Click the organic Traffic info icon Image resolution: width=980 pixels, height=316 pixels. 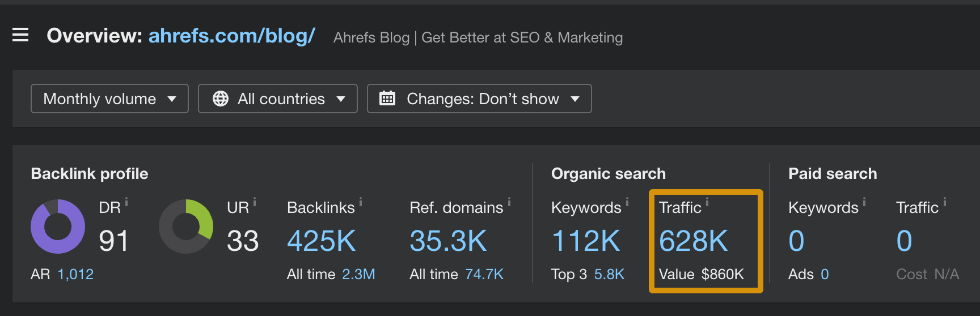click(707, 202)
